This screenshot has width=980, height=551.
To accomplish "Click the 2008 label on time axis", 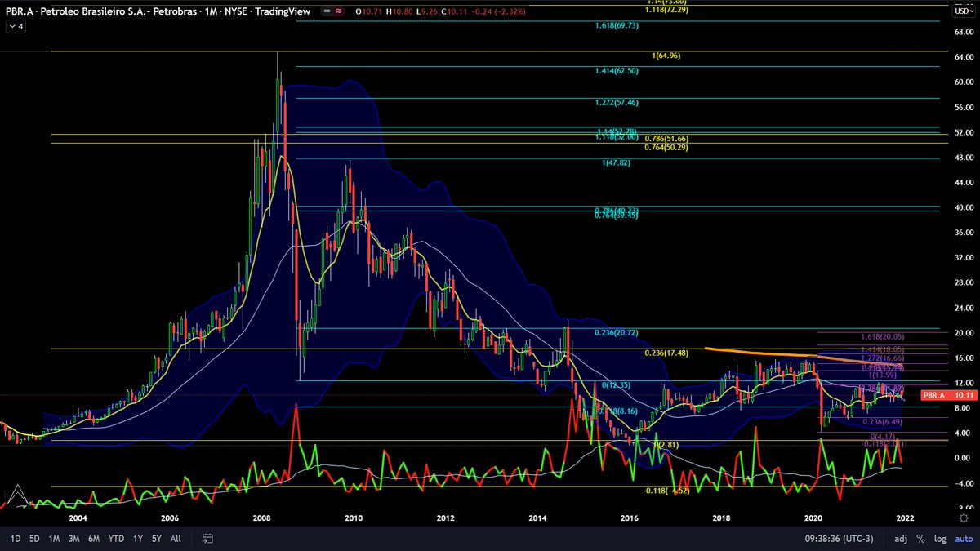I will [261, 518].
